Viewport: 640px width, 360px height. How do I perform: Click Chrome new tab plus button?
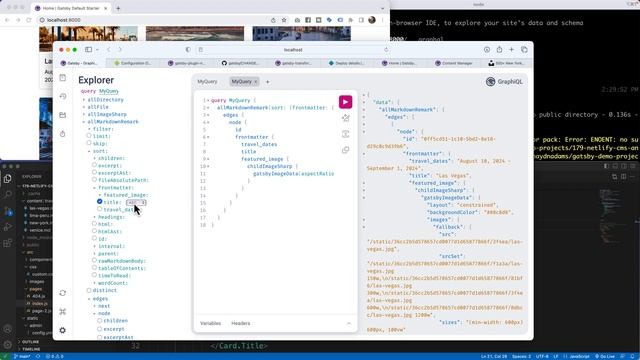118,8
